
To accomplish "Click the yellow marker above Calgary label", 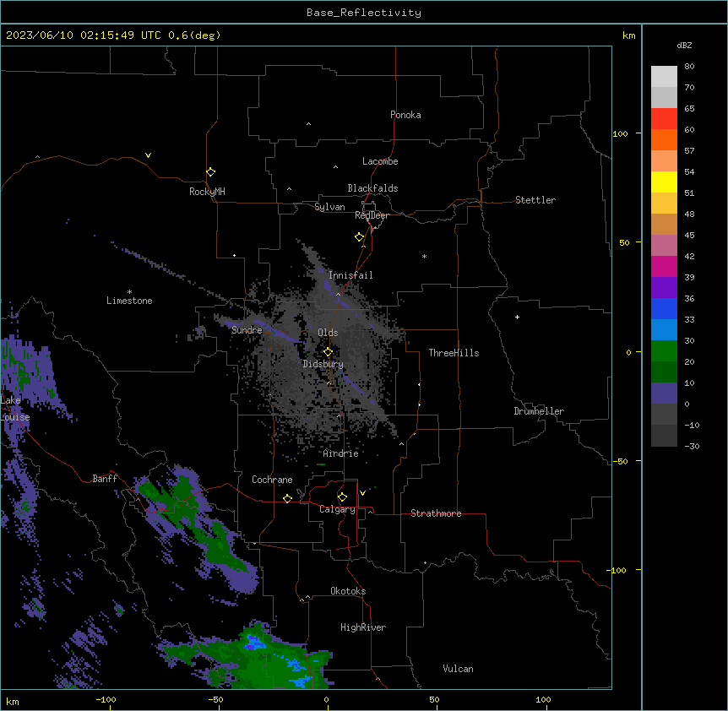I will 342,497.
